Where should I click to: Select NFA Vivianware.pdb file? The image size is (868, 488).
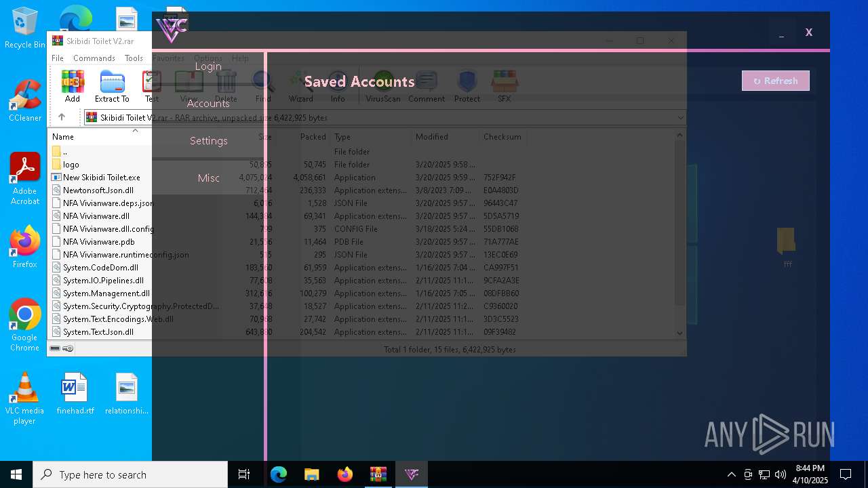98,242
